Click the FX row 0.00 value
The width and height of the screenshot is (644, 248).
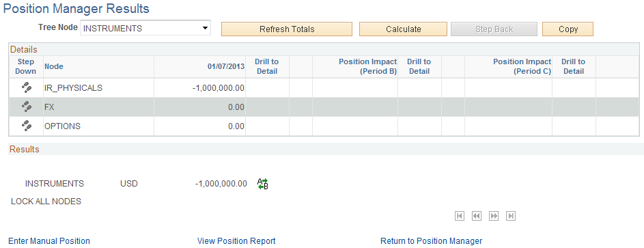(x=236, y=107)
